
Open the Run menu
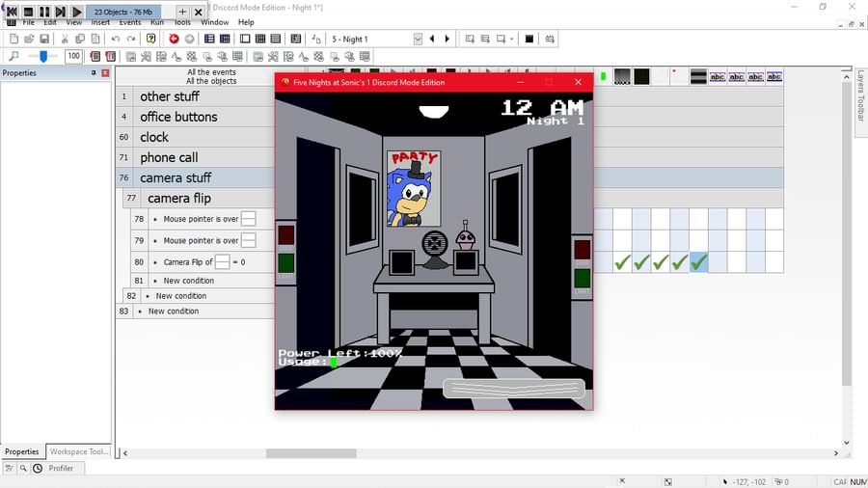tap(157, 23)
